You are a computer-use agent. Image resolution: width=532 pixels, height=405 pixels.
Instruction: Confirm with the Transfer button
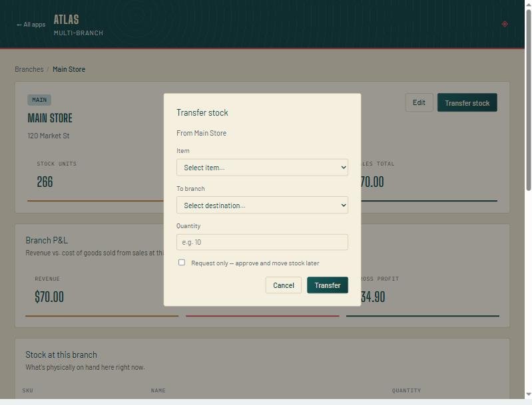tap(328, 285)
